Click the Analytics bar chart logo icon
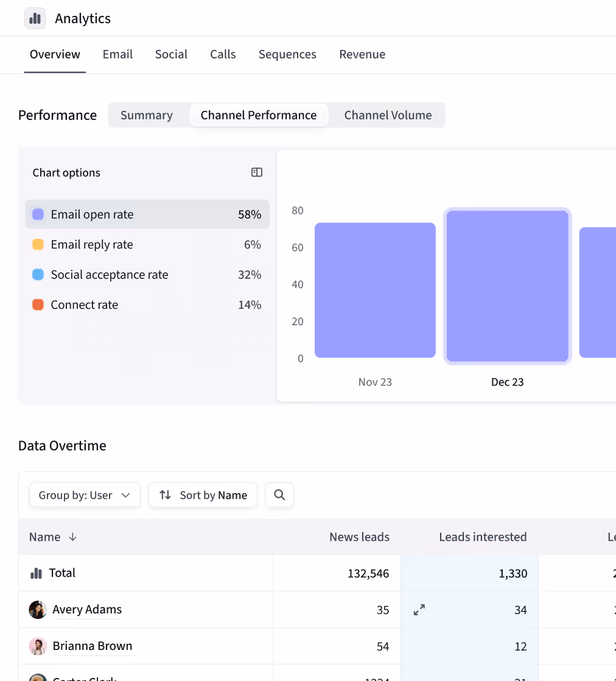 (x=35, y=18)
